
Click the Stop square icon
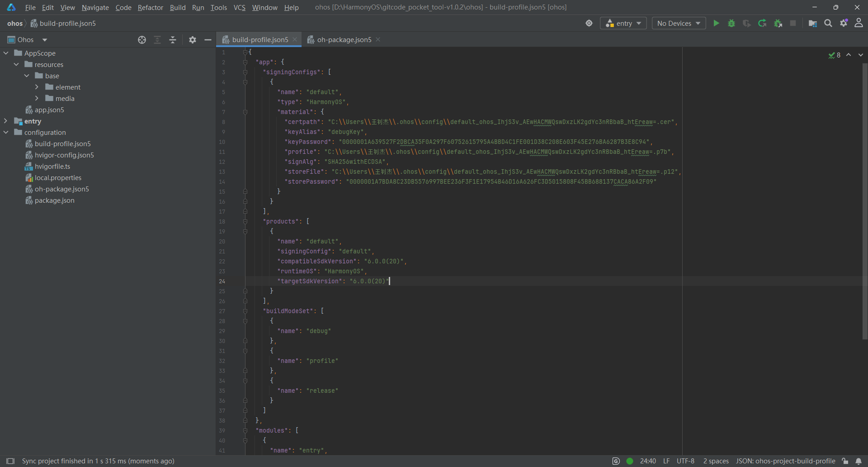pyautogui.click(x=793, y=23)
